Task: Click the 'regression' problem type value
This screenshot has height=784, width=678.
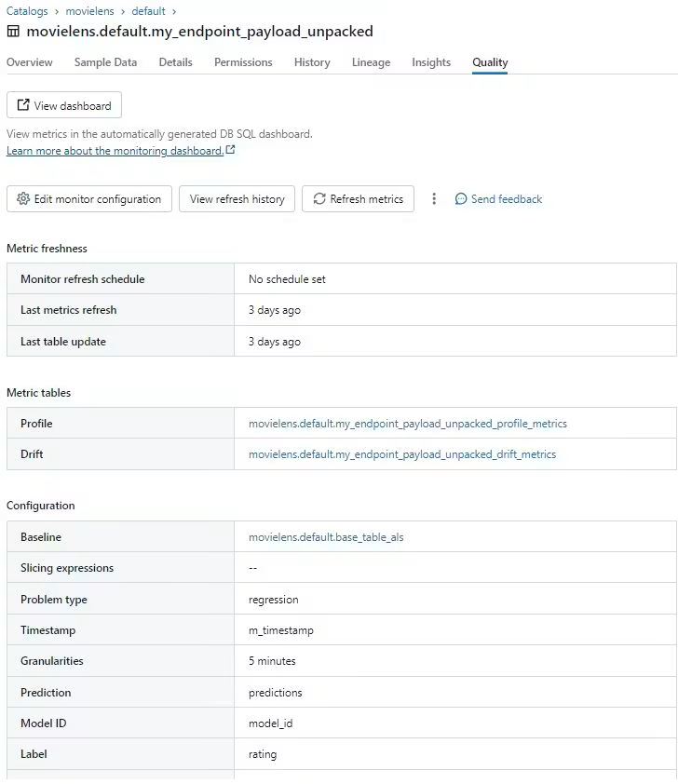Action: tap(274, 600)
